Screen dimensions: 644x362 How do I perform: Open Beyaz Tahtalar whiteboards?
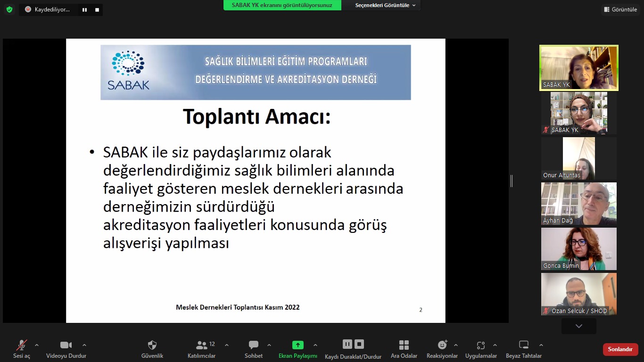pos(524,349)
